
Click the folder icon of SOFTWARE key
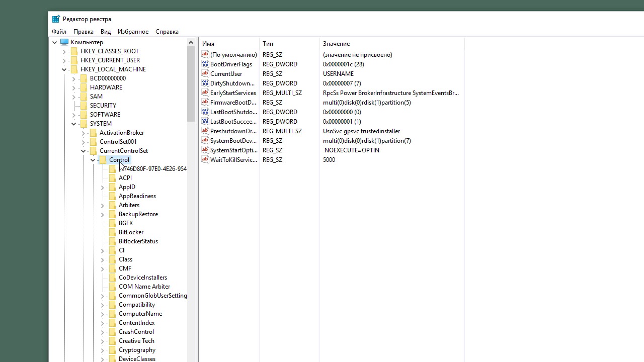pyautogui.click(x=84, y=115)
